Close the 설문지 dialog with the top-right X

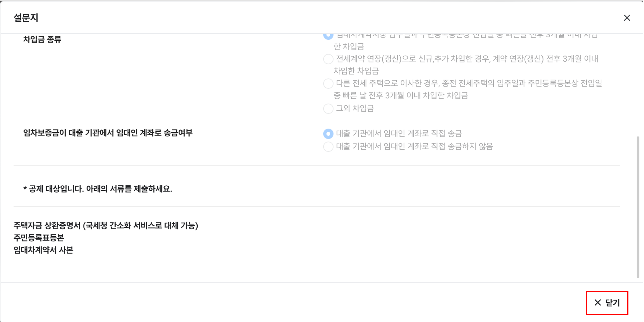coord(627,18)
